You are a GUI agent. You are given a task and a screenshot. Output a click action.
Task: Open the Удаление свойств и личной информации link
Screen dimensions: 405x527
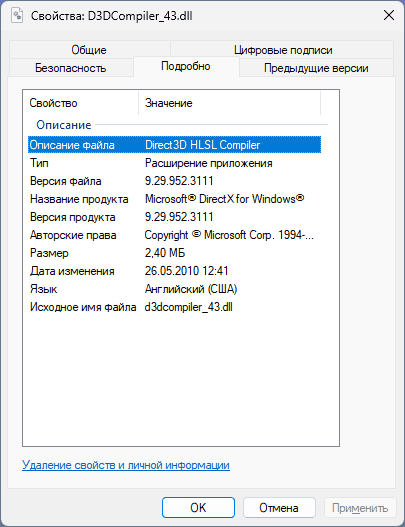pos(126,465)
